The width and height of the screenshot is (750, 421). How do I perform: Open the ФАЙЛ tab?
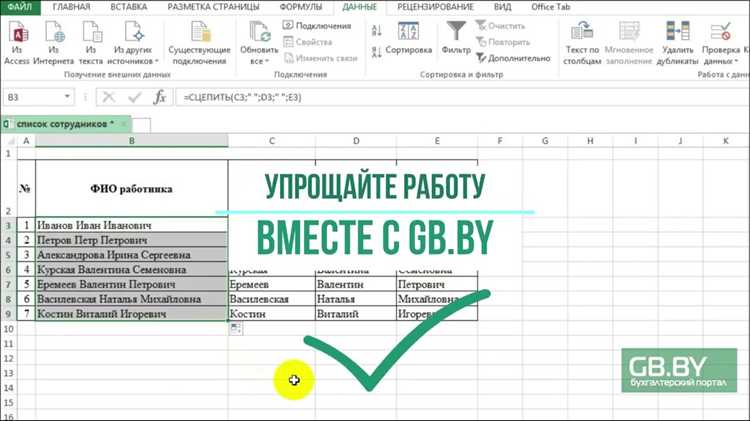point(20,7)
